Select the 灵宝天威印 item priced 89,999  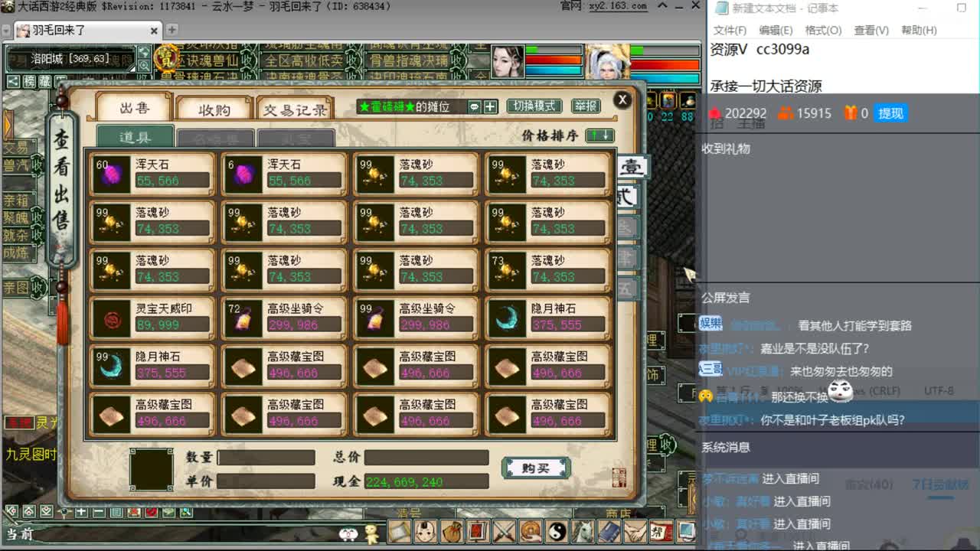[152, 318]
